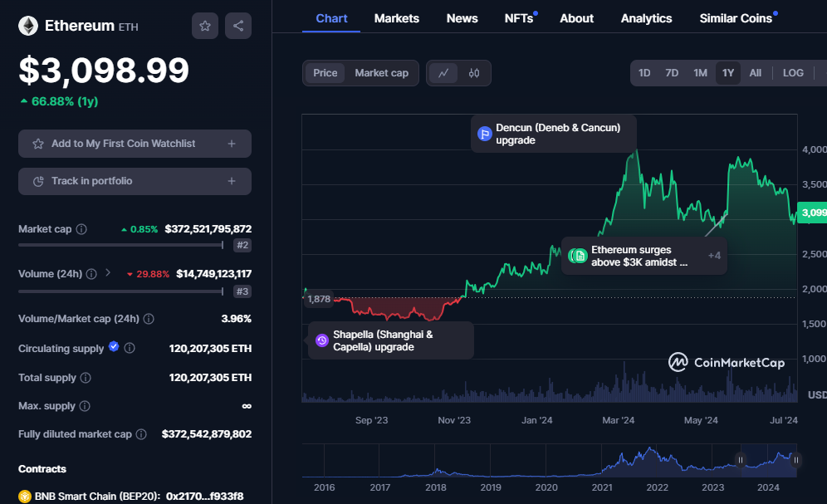The width and height of the screenshot is (827, 504).
Task: Star Ethereum as a favorite
Action: click(x=205, y=26)
